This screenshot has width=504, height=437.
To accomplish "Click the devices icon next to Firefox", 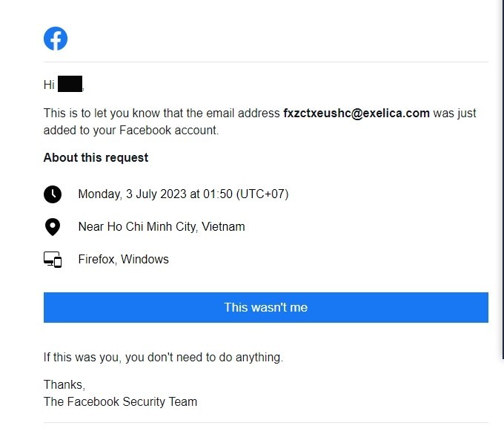I will pos(53,260).
